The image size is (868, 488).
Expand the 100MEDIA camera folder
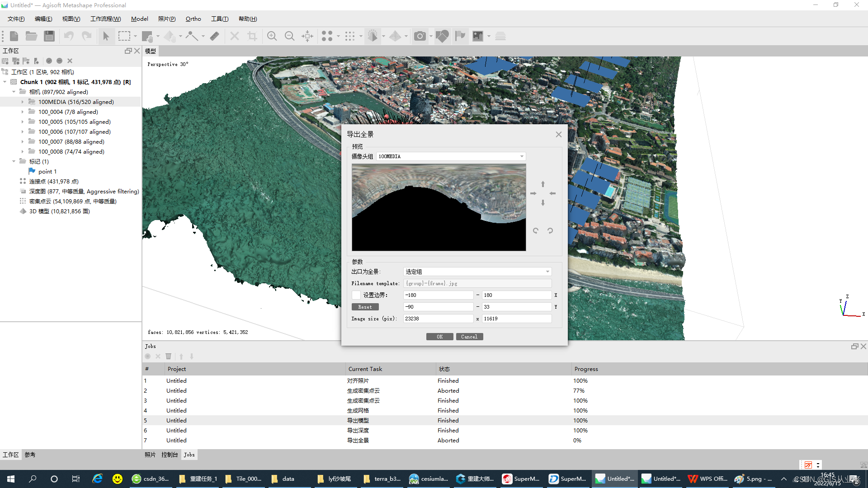pyautogui.click(x=23, y=102)
